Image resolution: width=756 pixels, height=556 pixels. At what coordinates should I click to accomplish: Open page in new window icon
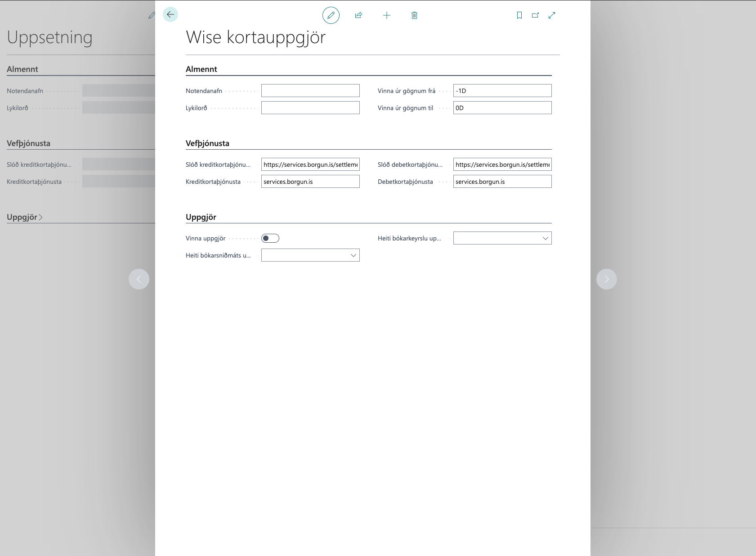point(535,15)
